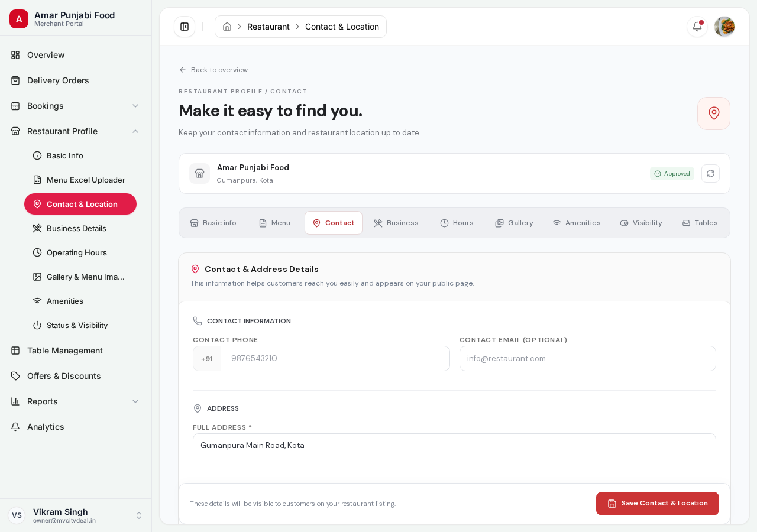Switch to the Amenities tab
This screenshot has width=757, height=532.
tap(577, 223)
